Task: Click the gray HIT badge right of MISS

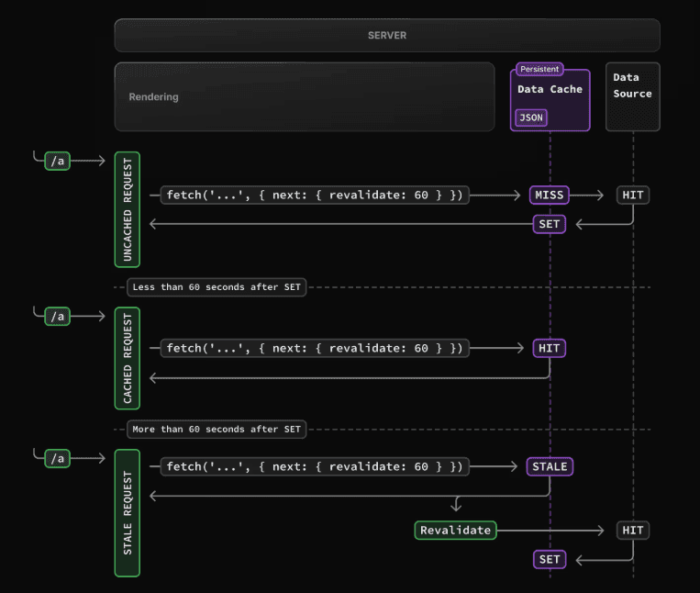Action: (633, 195)
